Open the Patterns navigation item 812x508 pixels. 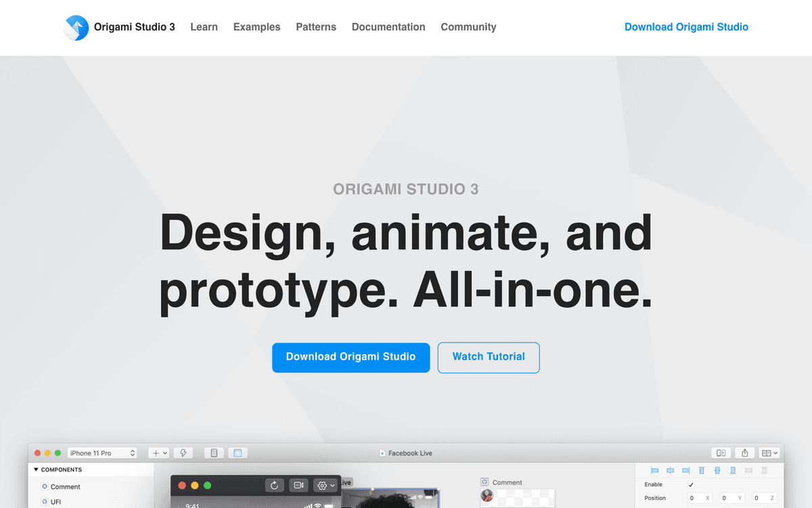point(316,27)
